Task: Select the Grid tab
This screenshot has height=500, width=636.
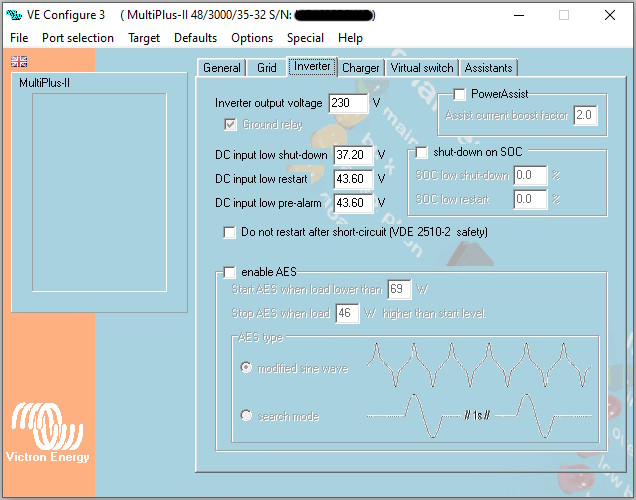Action: coord(267,68)
